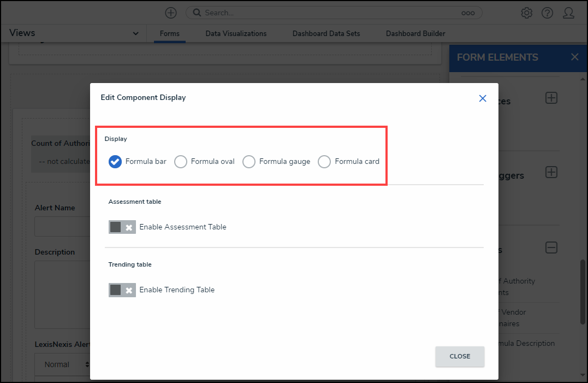The width and height of the screenshot is (588, 383).
Task: Click the 'Count of Authori' formula component
Action: click(x=61, y=154)
